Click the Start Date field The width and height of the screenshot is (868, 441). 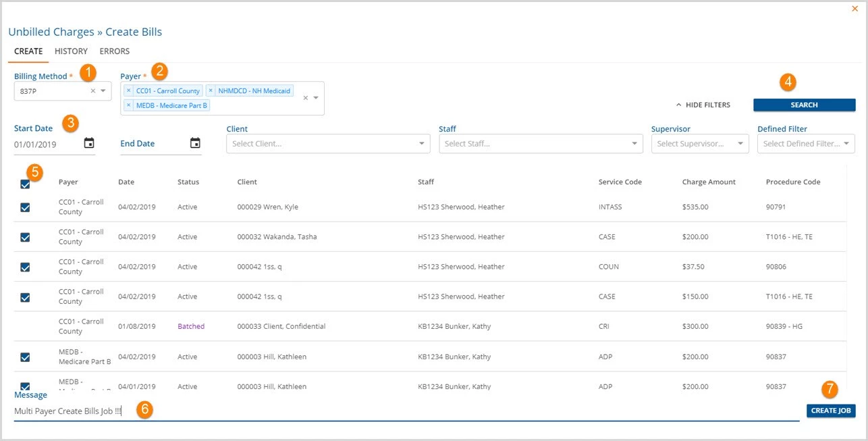pos(47,144)
